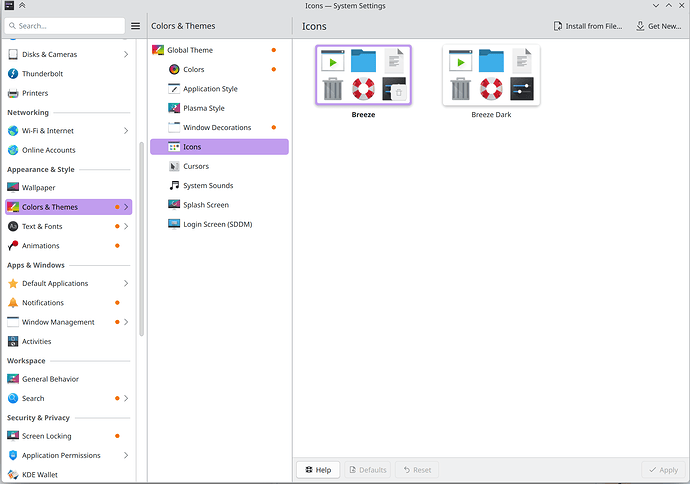The image size is (690, 484).
Task: Expand the Application Permissions chevron
Action: pyautogui.click(x=126, y=455)
